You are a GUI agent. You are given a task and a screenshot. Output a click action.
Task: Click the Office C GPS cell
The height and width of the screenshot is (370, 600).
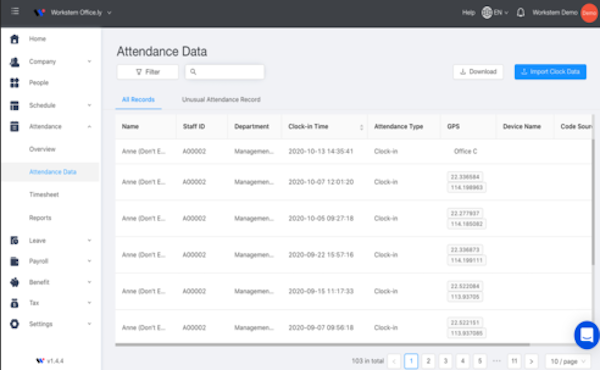[x=465, y=152]
